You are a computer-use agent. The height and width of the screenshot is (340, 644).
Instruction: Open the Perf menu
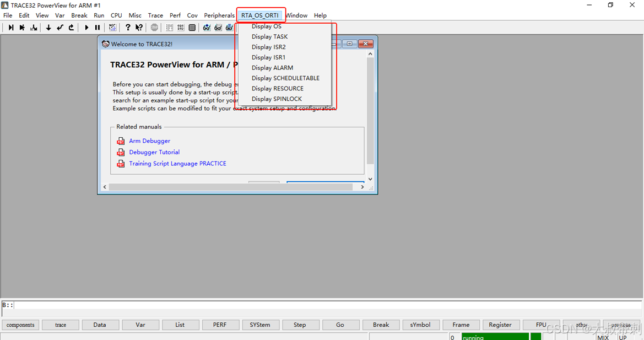(175, 15)
